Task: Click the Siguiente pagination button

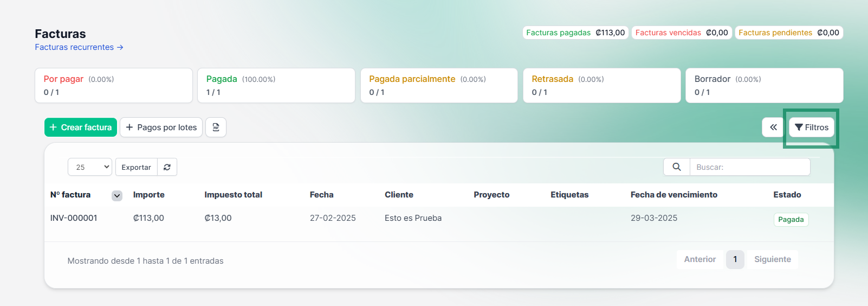Action: coord(773,259)
